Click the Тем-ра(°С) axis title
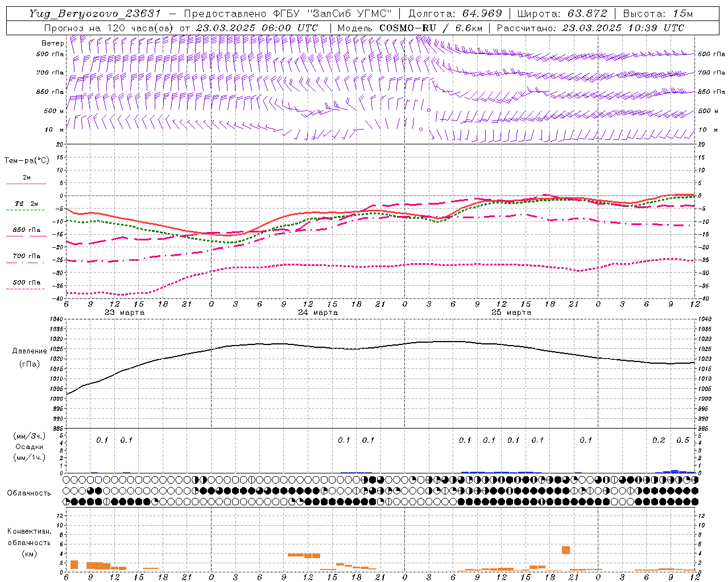Image resolution: width=728 pixels, height=582 pixels. pos(27,161)
